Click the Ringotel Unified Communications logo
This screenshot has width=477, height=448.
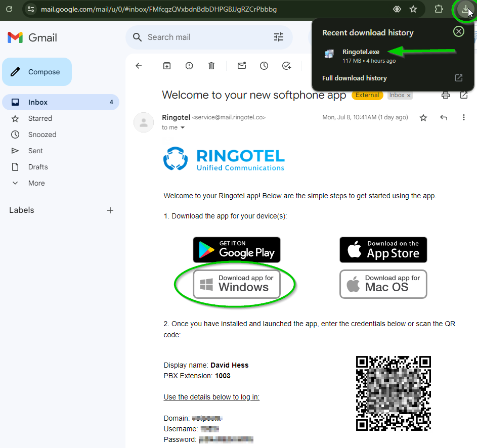(x=224, y=159)
